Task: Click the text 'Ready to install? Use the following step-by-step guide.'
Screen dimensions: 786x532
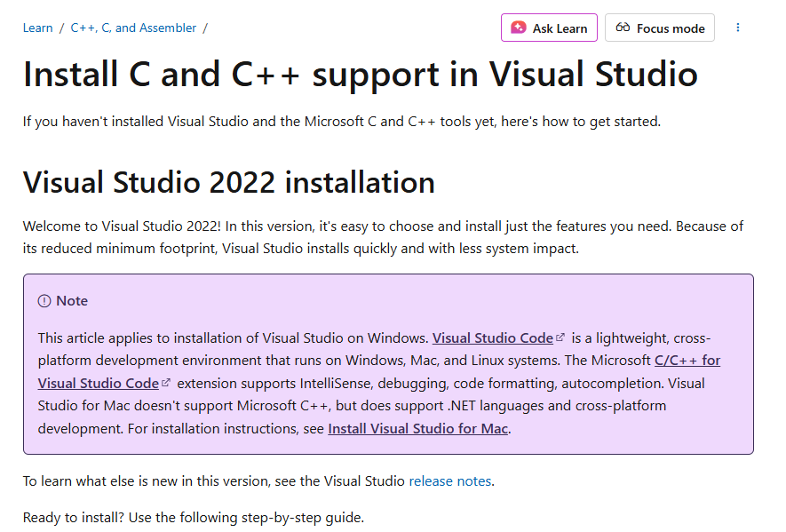Action: click(194, 518)
